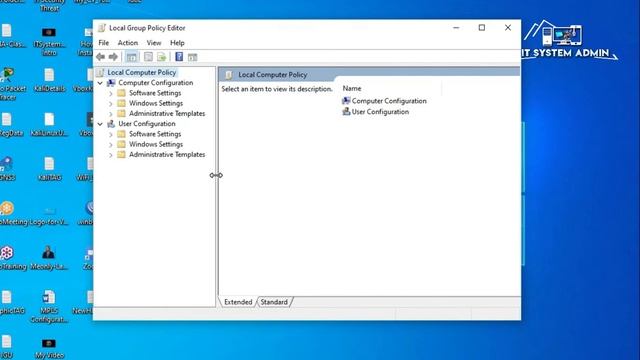Screen dimensions: 640x360
Task: Select the Logo-for-V... desktop icon
Action: (x=49, y=215)
